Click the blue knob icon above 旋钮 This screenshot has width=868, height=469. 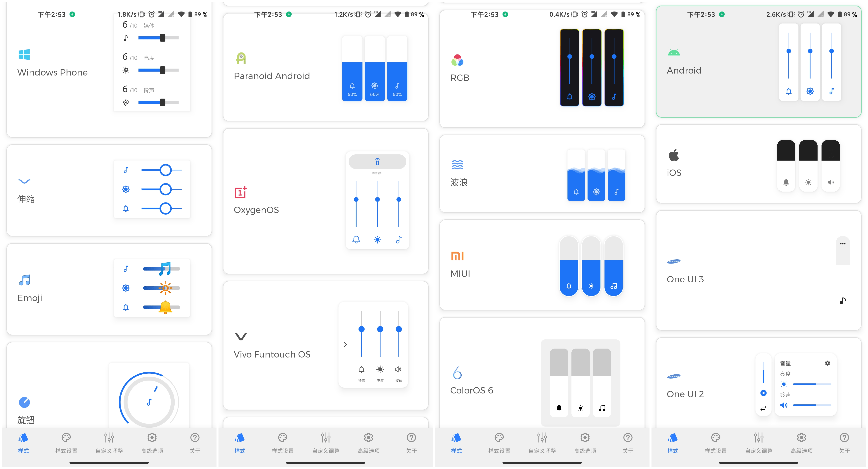24,402
